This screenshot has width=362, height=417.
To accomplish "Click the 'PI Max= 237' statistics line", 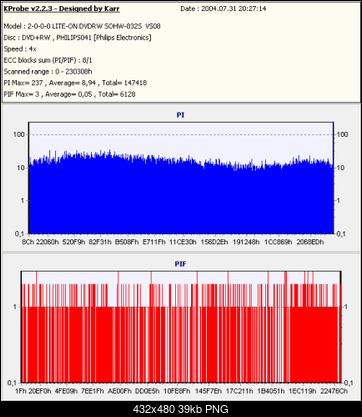I will (75, 83).
